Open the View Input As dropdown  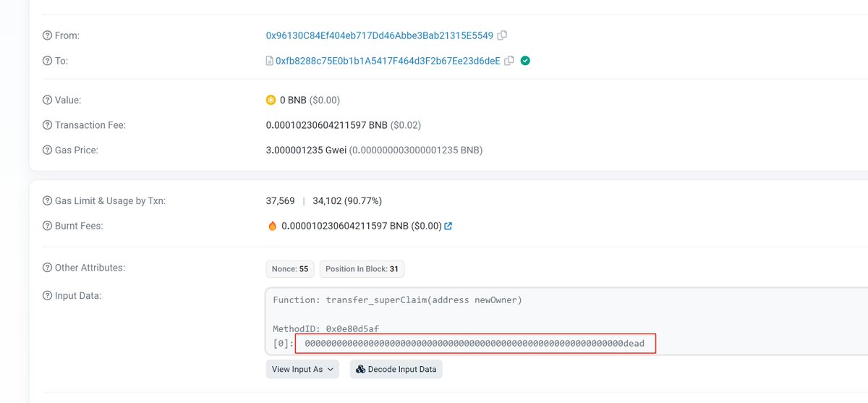pyautogui.click(x=304, y=369)
